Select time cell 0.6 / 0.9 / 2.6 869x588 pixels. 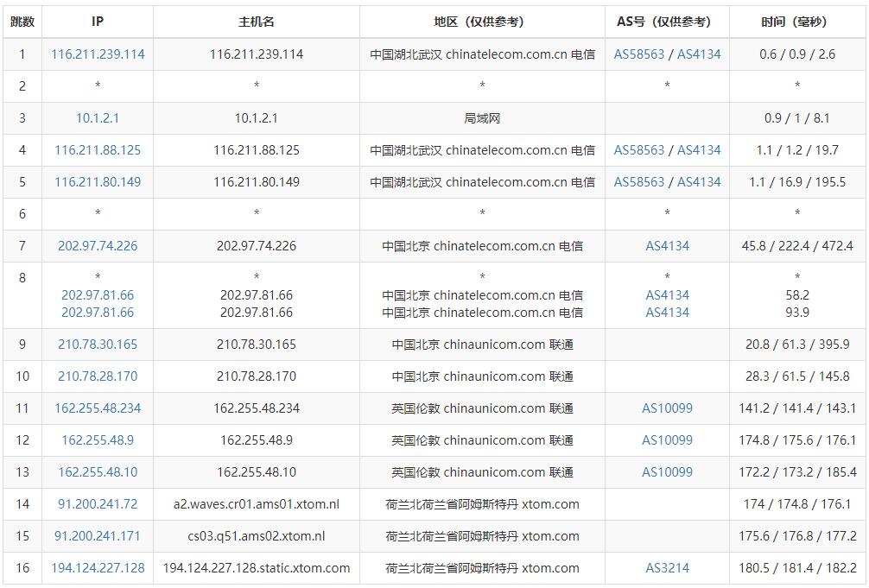pyautogui.click(x=797, y=54)
